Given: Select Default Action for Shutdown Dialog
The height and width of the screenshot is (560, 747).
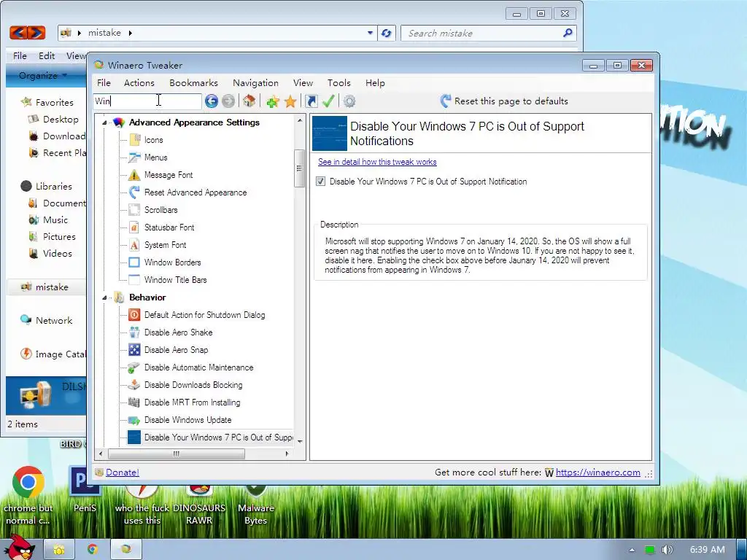Looking at the screenshot, I should click(x=204, y=315).
